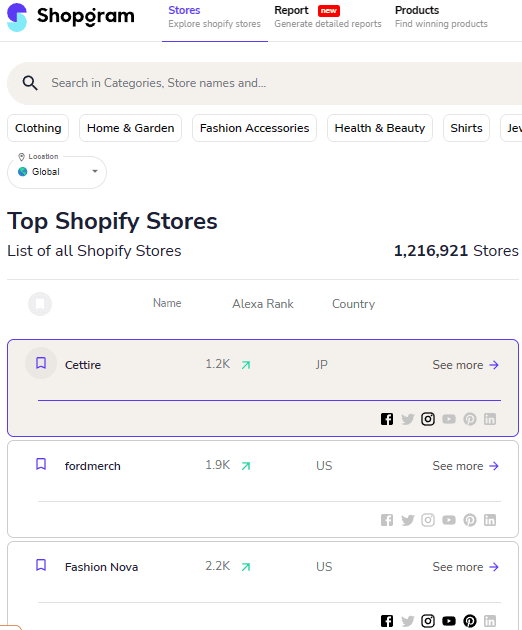The height and width of the screenshot is (630, 522).
Task: Filter by Shirts category
Action: [x=466, y=128]
